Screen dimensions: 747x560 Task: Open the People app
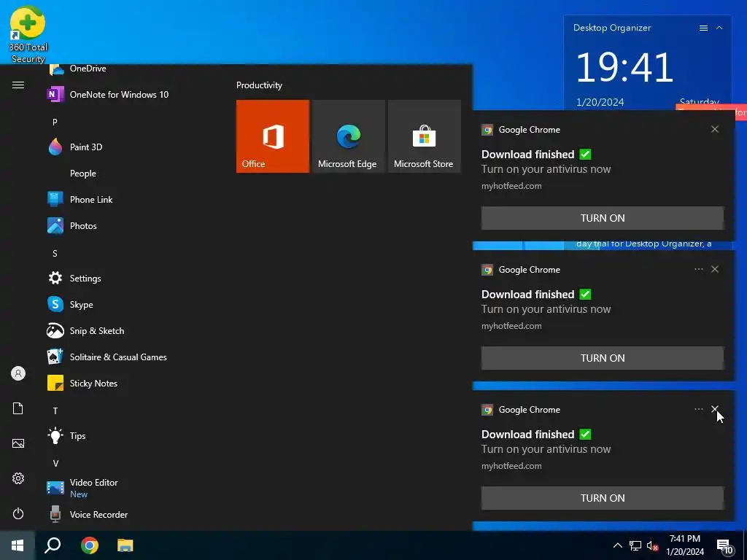(83, 174)
